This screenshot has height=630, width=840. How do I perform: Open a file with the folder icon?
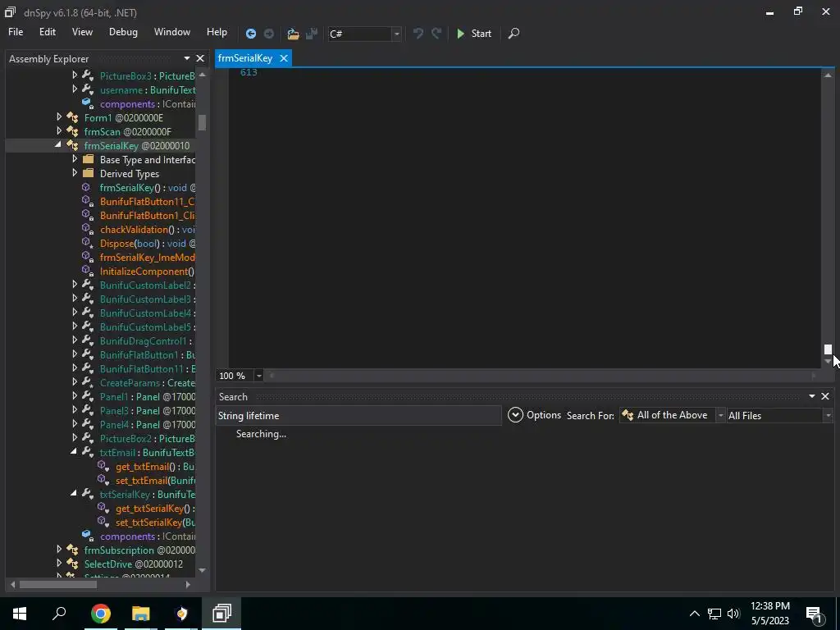click(x=293, y=34)
